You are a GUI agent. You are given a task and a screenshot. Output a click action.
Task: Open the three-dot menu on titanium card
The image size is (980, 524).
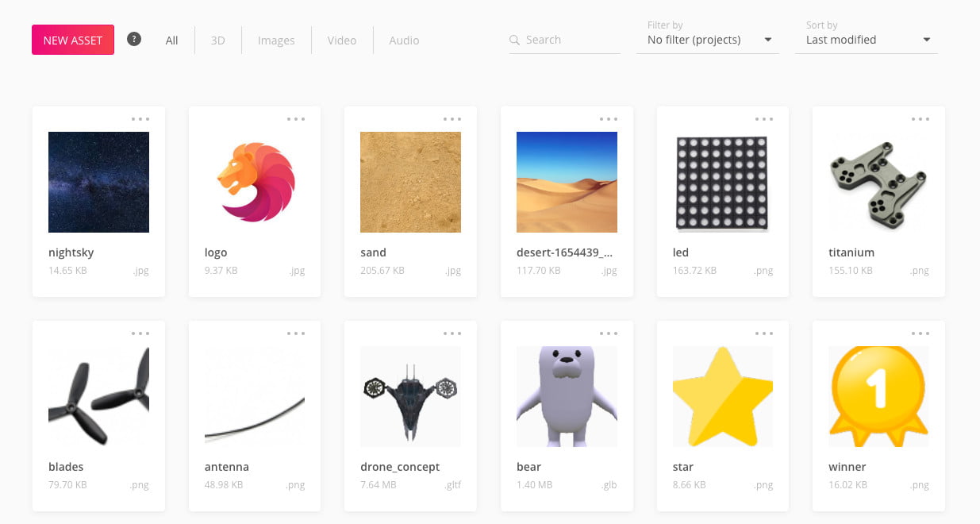(x=920, y=119)
